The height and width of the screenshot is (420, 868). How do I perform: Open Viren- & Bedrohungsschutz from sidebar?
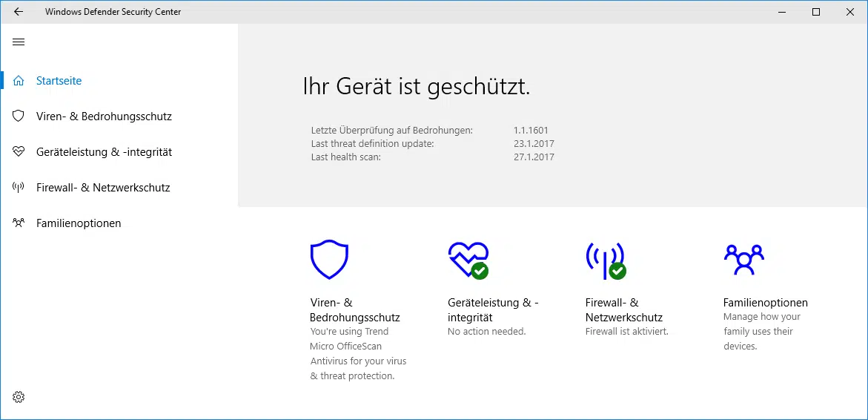[104, 117]
